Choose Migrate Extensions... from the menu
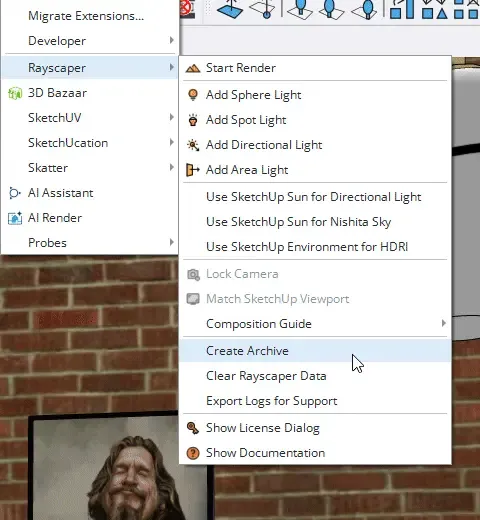The image size is (480, 520). [90, 16]
